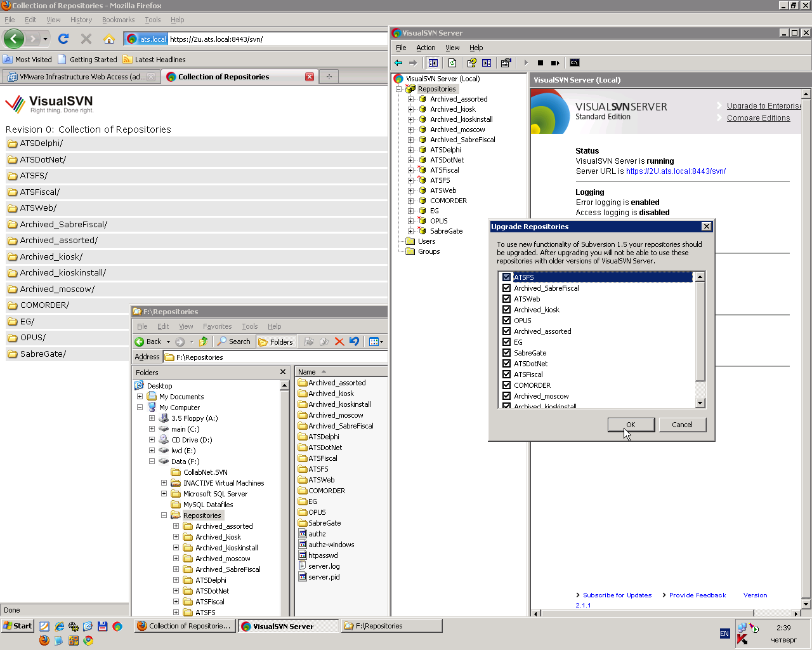Screen dimensions: 812x650
Task: Open VisualSVN icon in Quick Launch
Action: pyautogui.click(x=117, y=627)
